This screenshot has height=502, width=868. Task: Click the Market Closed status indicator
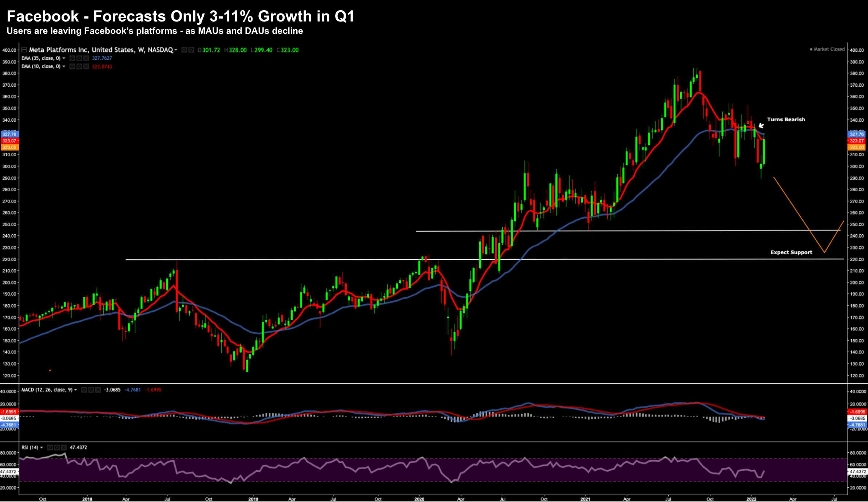[x=827, y=49]
